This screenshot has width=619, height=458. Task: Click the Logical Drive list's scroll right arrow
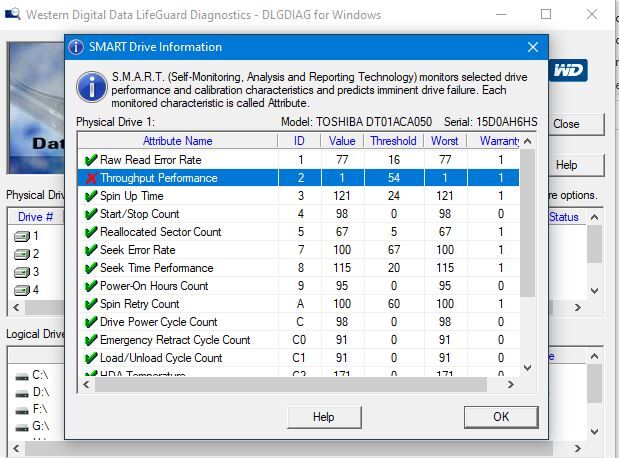pyautogui.click(x=578, y=449)
